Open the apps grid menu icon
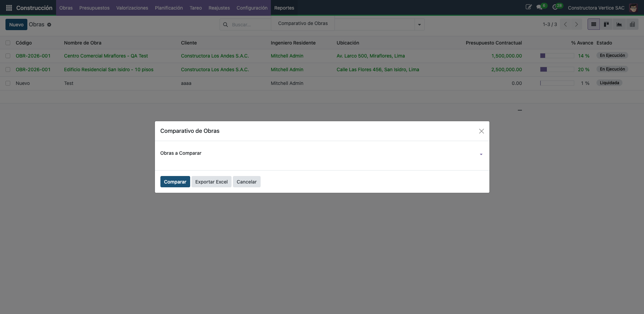644x314 pixels. pyautogui.click(x=9, y=8)
